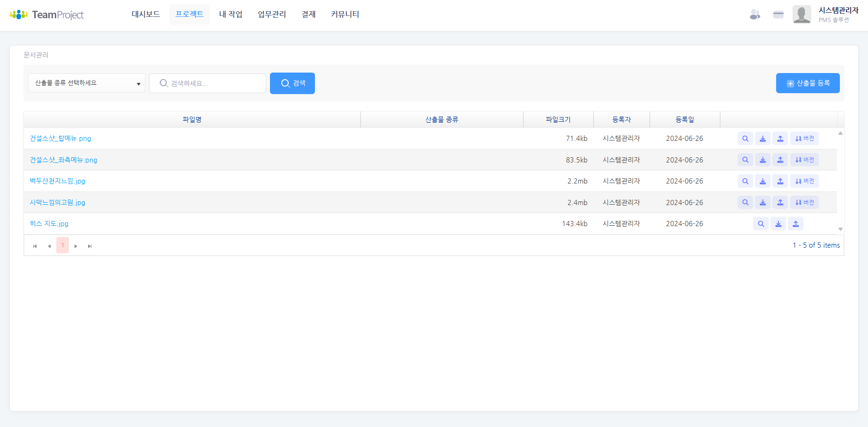This screenshot has height=427, width=868.
Task: Open the users group icon in header
Action: point(755,15)
